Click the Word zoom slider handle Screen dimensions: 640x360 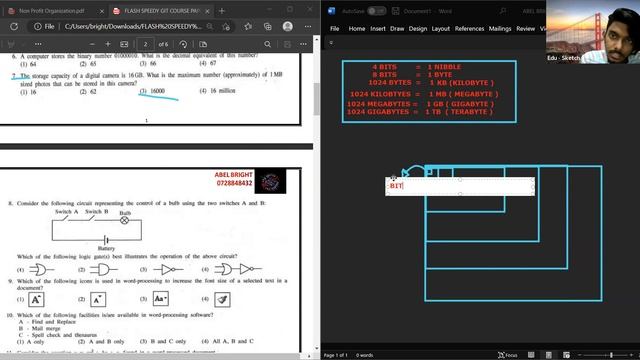[611, 355]
